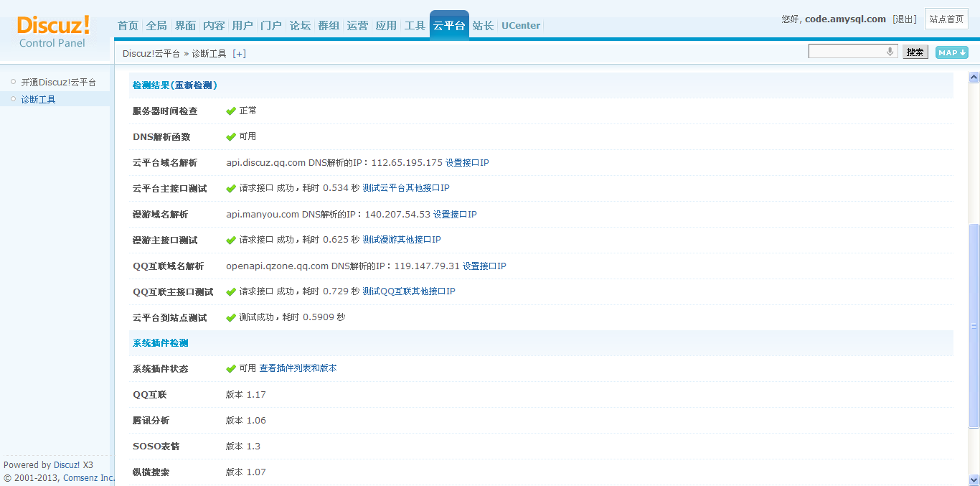Select 开通Discuz!云平台 in the sidebar
Viewport: 980px width, 486px height.
pyautogui.click(x=58, y=83)
